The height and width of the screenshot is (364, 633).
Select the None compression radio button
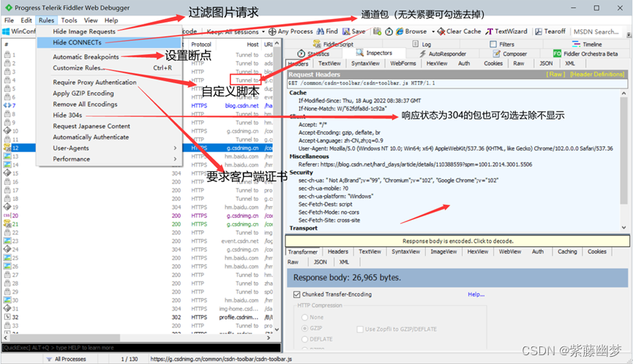point(305,317)
